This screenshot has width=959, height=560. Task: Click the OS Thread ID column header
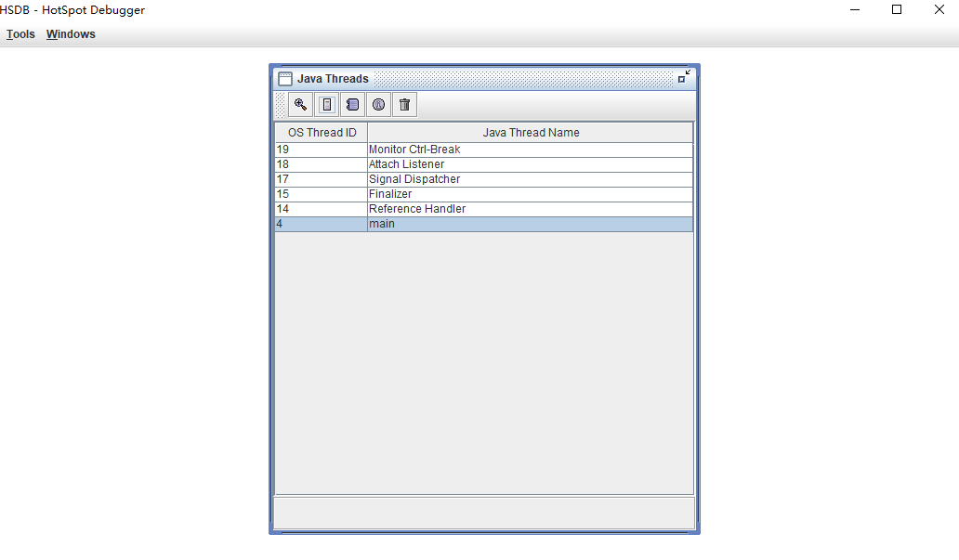click(x=322, y=133)
